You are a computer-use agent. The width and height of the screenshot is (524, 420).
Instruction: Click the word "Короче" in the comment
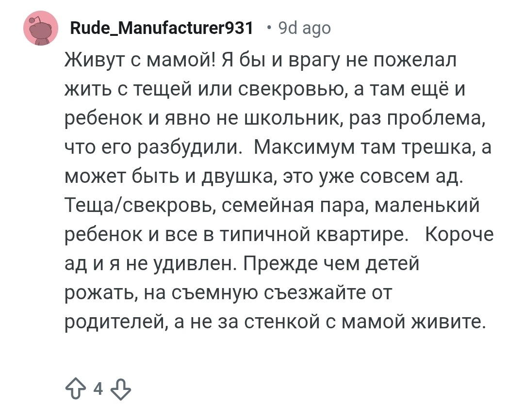coord(458,235)
